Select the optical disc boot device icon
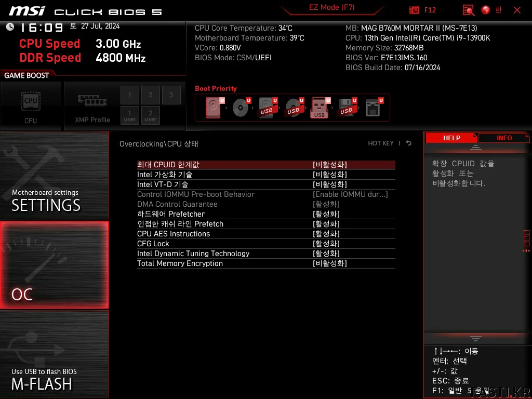The image size is (532, 399). [x=242, y=108]
